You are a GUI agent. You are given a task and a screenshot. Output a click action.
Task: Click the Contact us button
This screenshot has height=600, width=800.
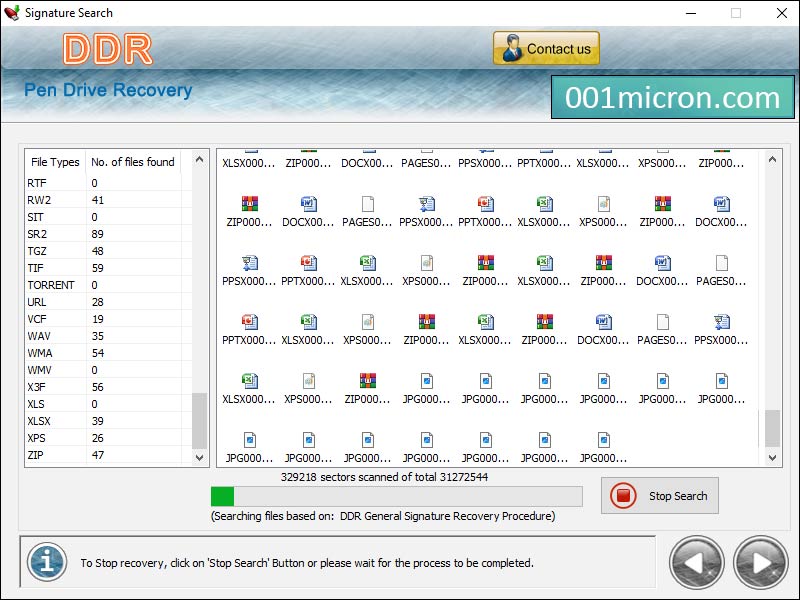(546, 47)
